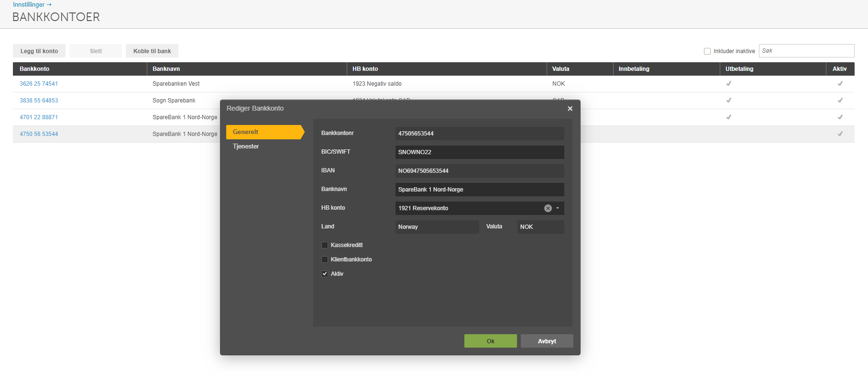This screenshot has width=868, height=384.
Task: Expand the HB konto dropdown arrow
Action: [558, 208]
